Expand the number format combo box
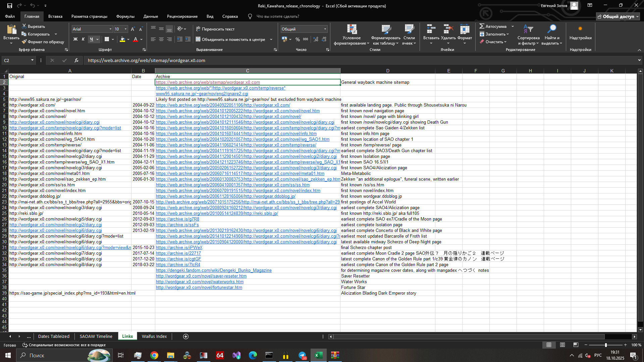Viewport: 644px width, 362px height. click(325, 29)
